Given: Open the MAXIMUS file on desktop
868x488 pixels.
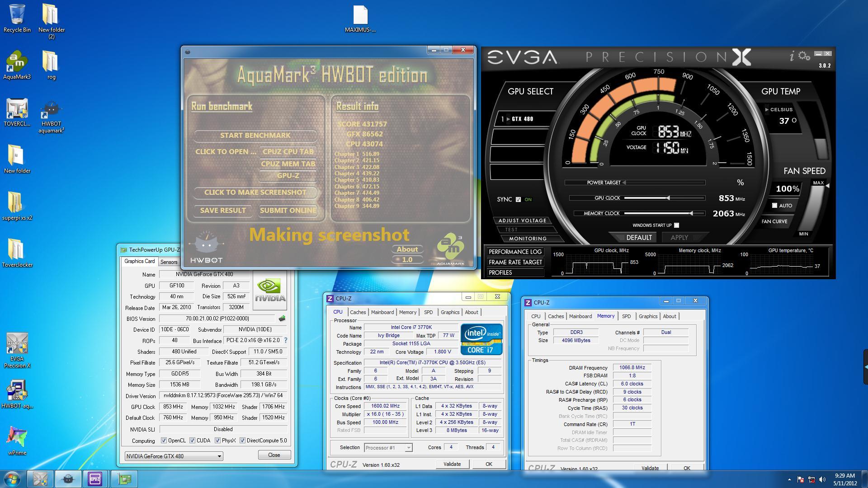Looking at the screenshot, I should click(x=360, y=19).
